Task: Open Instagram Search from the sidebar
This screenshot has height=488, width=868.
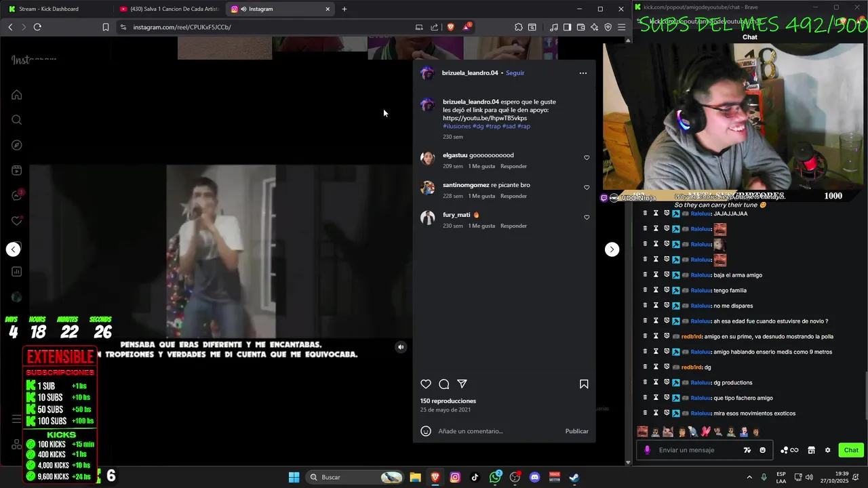Action: [x=17, y=120]
